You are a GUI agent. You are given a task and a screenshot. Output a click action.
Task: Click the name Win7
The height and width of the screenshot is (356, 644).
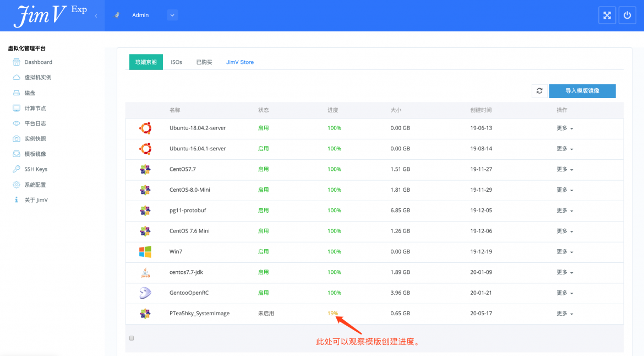tap(176, 252)
